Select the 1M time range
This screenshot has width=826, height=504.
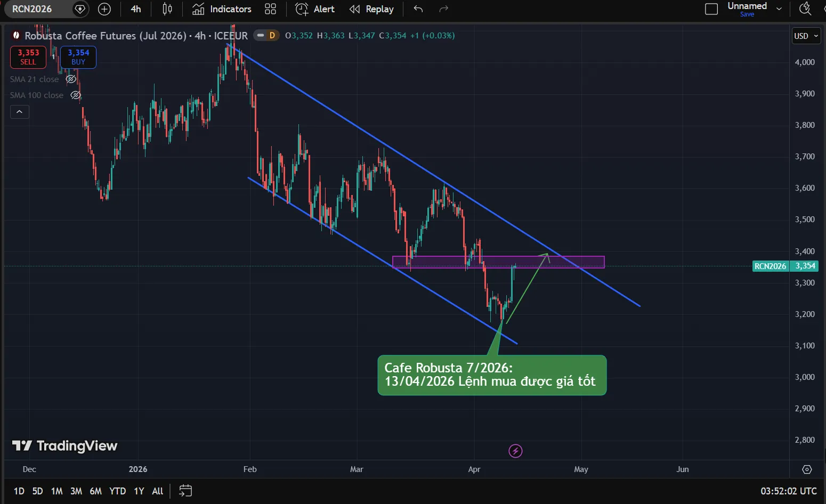tap(56, 491)
